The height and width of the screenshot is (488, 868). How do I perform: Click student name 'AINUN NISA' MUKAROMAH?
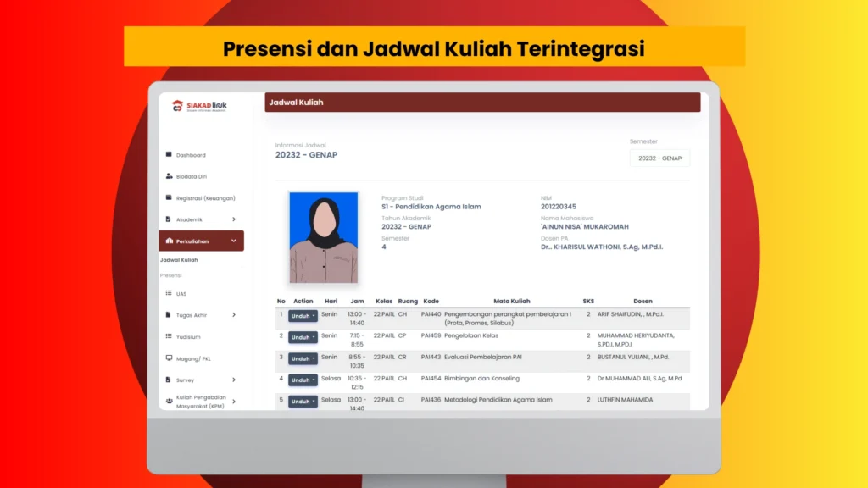pyautogui.click(x=585, y=227)
